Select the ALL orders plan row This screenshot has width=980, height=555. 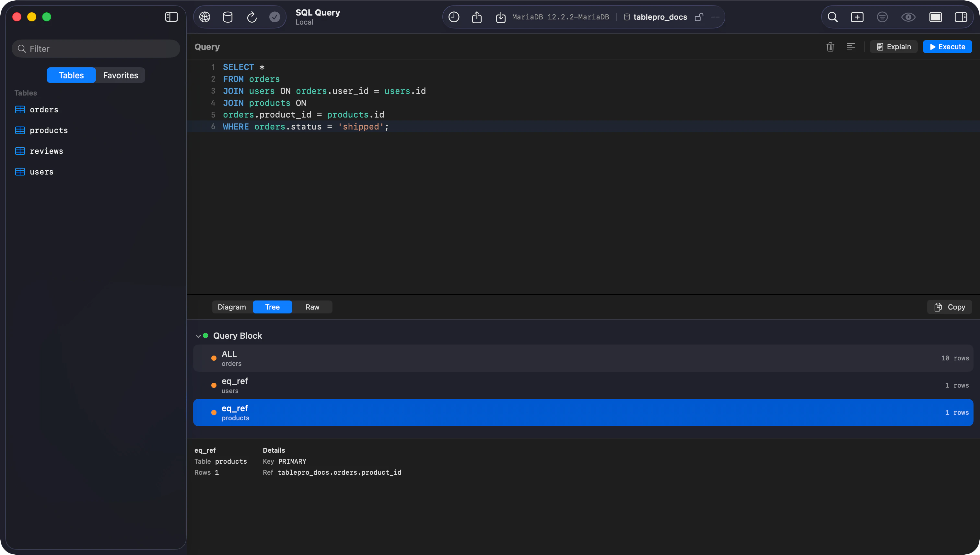point(583,358)
